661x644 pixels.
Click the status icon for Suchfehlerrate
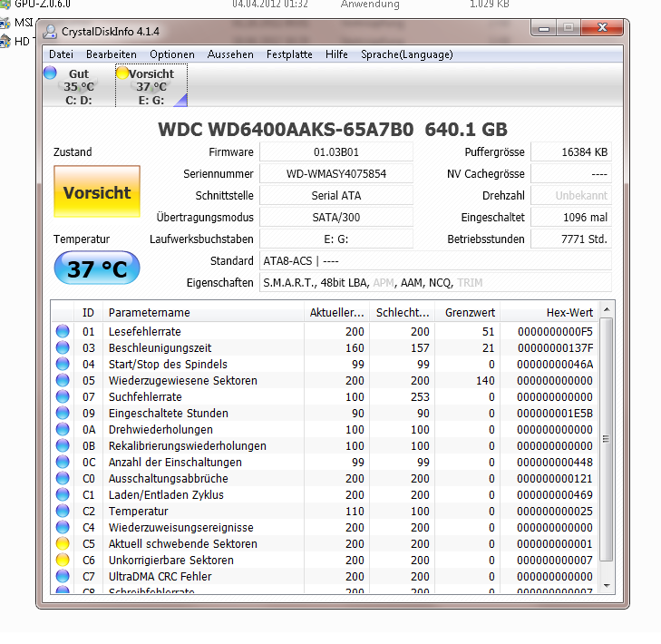(x=63, y=397)
